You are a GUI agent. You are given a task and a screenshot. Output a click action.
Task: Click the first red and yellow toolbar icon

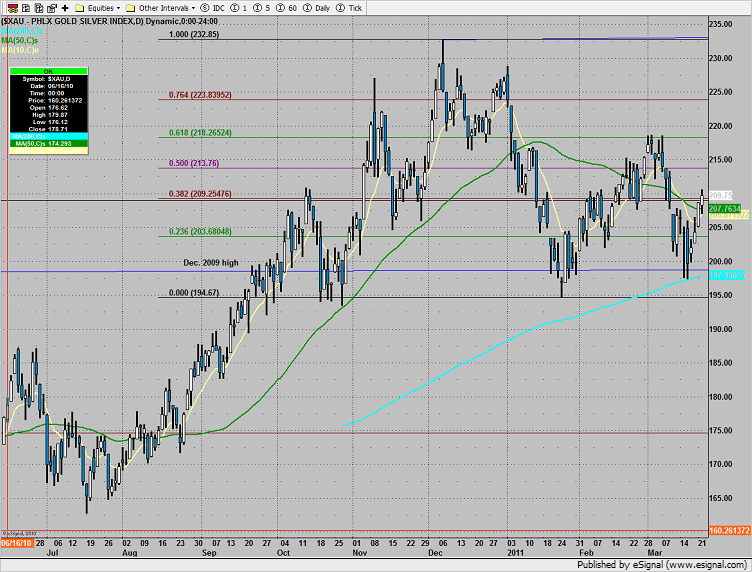tap(13, 8)
